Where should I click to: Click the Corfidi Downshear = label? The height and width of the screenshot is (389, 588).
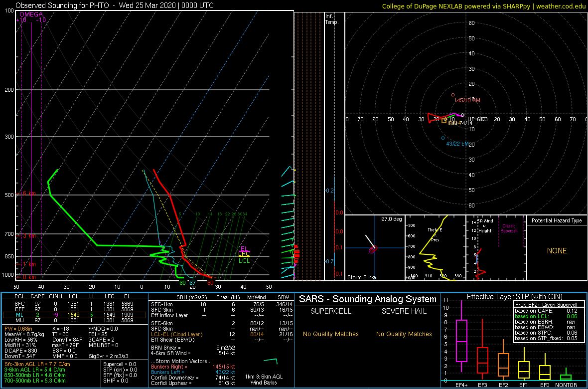175,378
